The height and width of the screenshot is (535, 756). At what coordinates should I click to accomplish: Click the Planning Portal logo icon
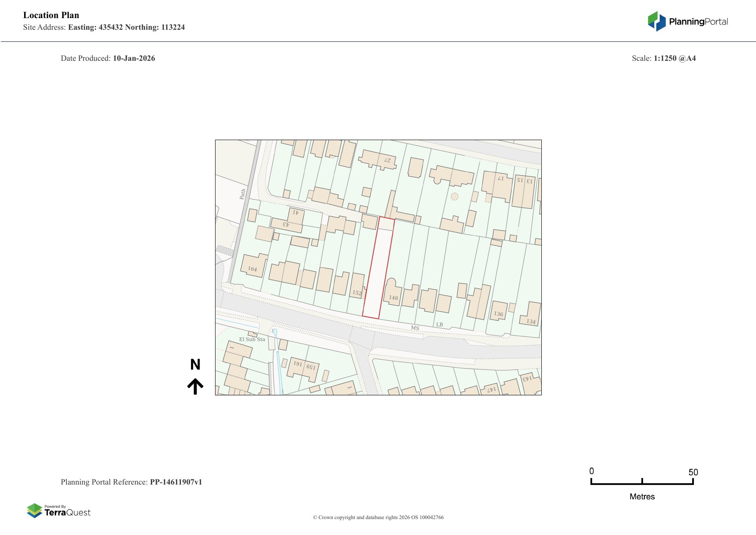tap(656, 21)
